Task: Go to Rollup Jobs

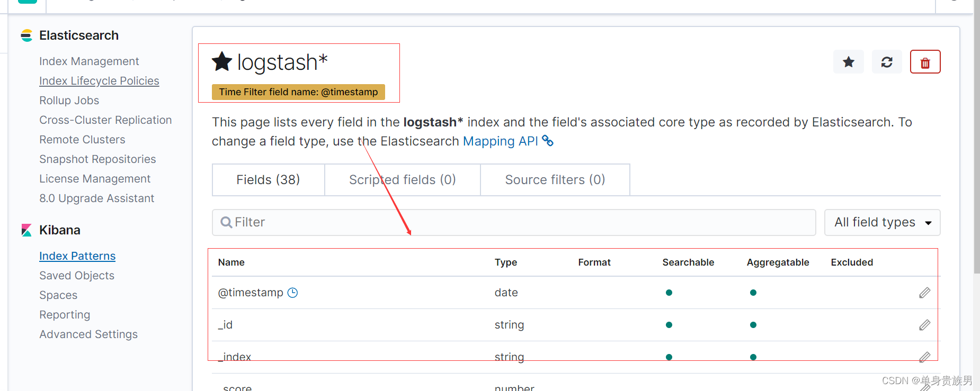Action: click(x=69, y=101)
